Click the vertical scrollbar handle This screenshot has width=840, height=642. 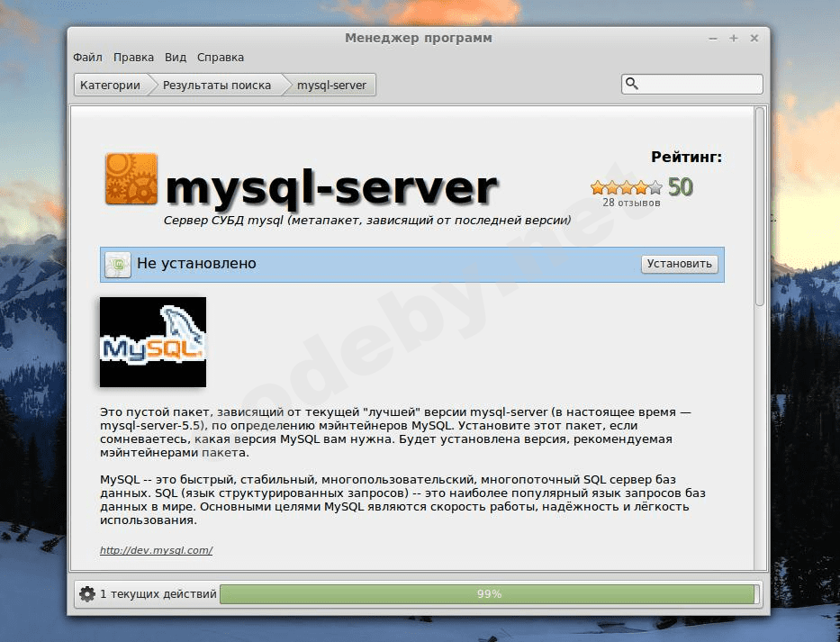760,206
